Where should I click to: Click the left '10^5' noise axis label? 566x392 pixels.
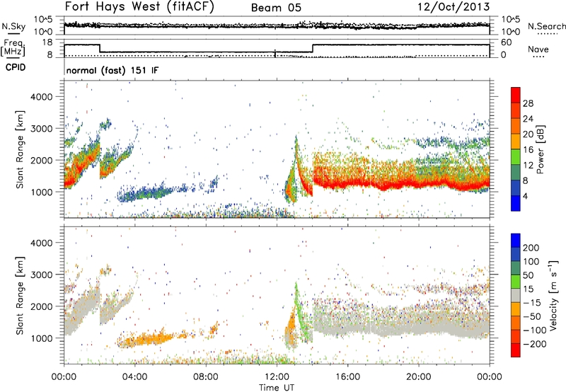click(x=43, y=19)
